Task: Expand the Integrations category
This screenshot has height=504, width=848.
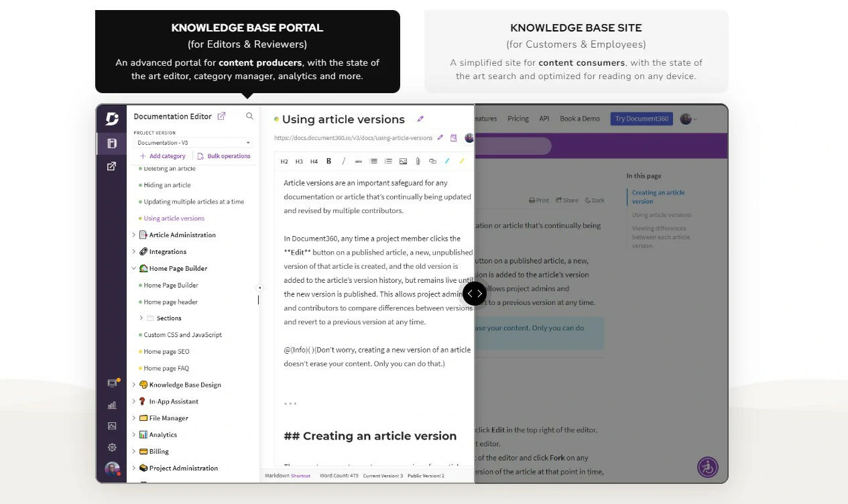Action: [133, 252]
